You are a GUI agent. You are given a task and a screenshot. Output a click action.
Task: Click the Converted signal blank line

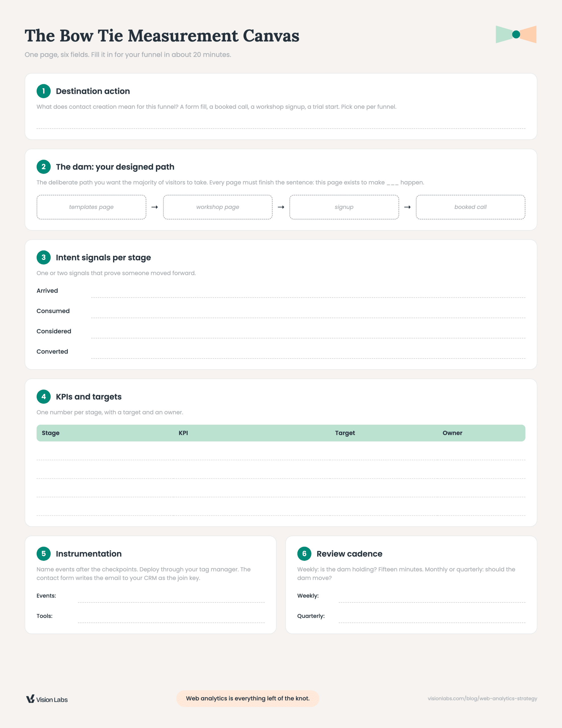308,354
